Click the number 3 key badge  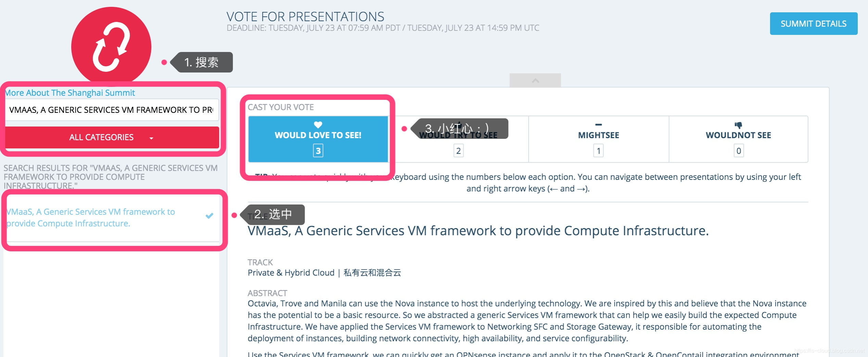318,151
